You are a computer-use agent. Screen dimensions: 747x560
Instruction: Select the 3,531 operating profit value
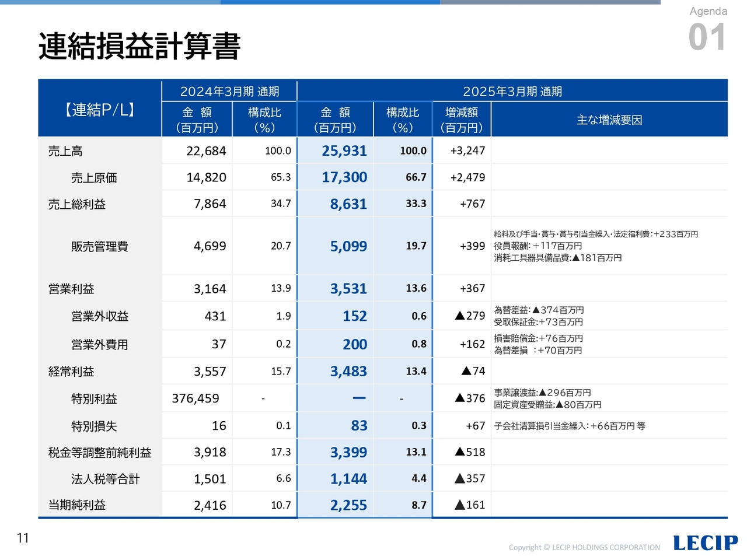point(348,289)
